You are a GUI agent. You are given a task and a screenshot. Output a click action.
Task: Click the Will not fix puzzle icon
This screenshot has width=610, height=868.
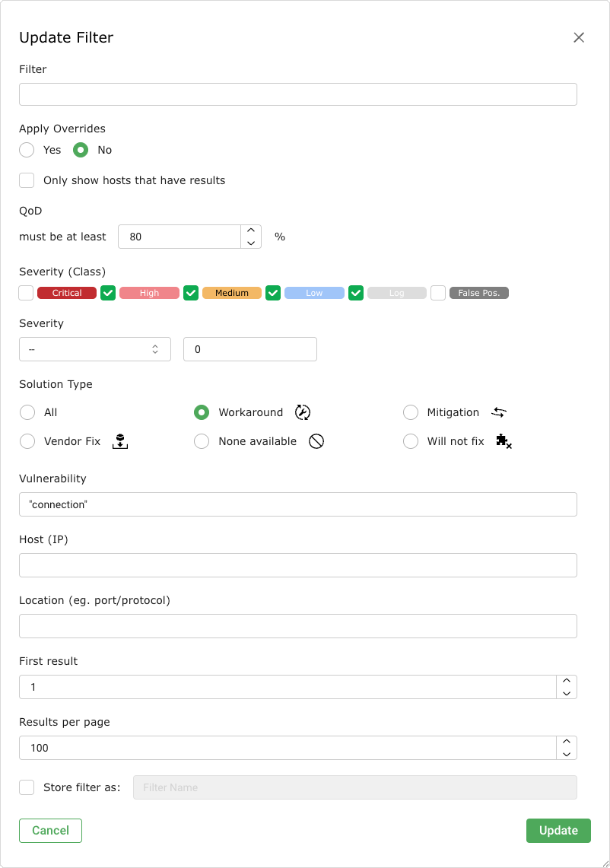coord(504,441)
